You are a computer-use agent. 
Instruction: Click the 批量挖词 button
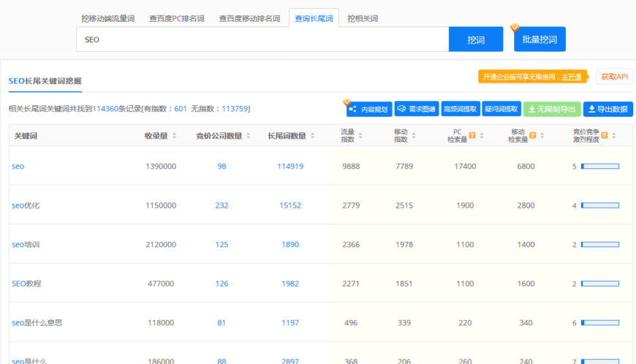[540, 39]
